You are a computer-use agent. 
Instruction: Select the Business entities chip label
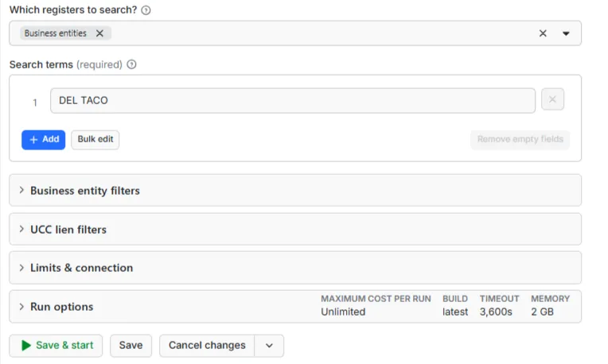(56, 33)
